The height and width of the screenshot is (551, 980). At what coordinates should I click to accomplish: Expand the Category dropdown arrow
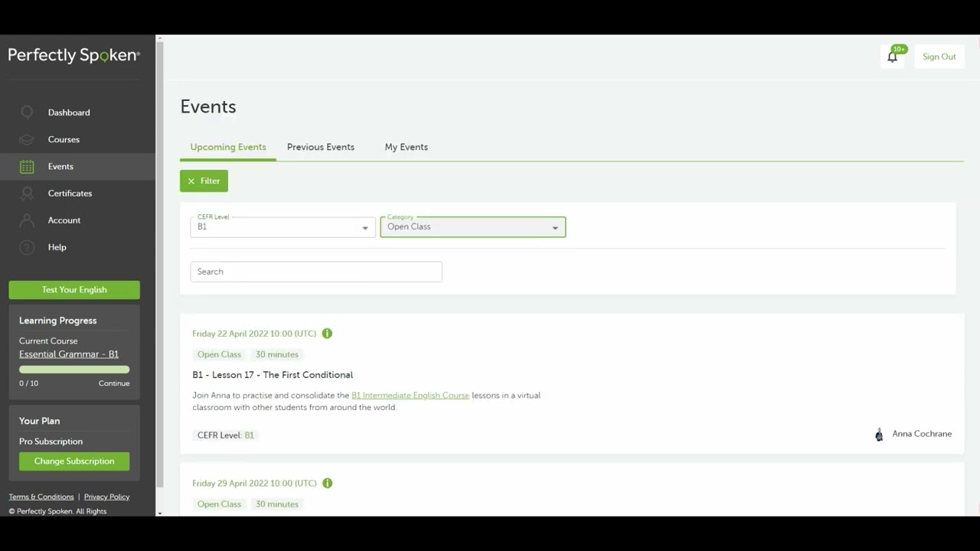pyautogui.click(x=555, y=227)
